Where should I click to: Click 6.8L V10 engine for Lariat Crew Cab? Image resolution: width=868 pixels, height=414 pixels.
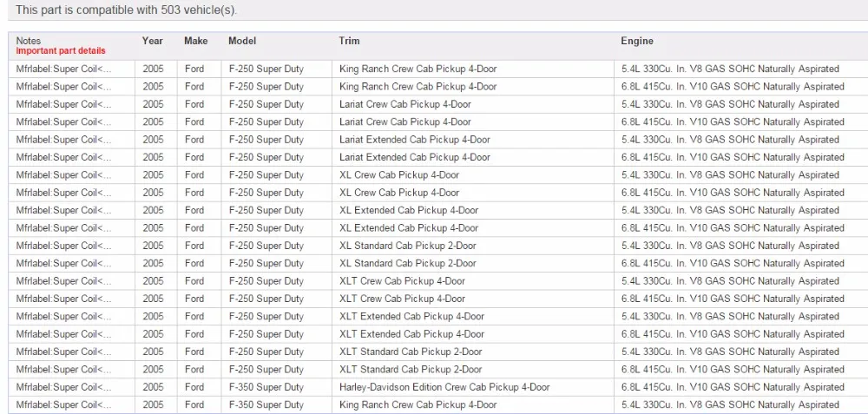click(733, 122)
